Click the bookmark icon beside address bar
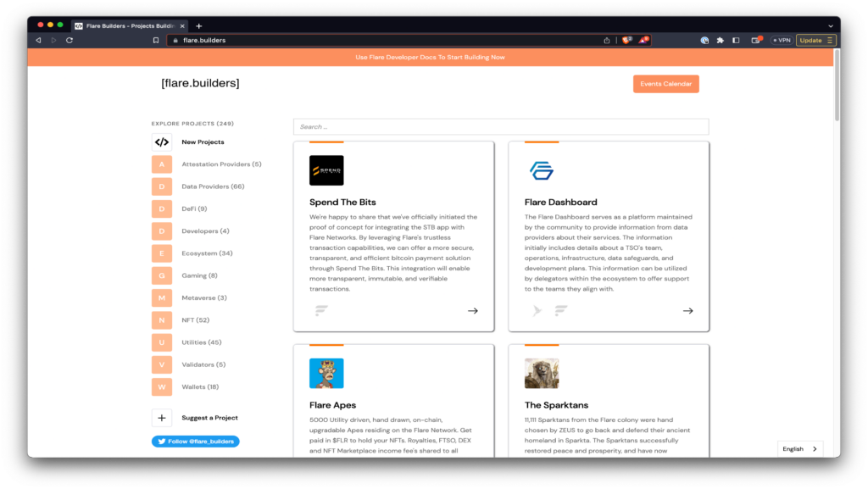 click(156, 40)
